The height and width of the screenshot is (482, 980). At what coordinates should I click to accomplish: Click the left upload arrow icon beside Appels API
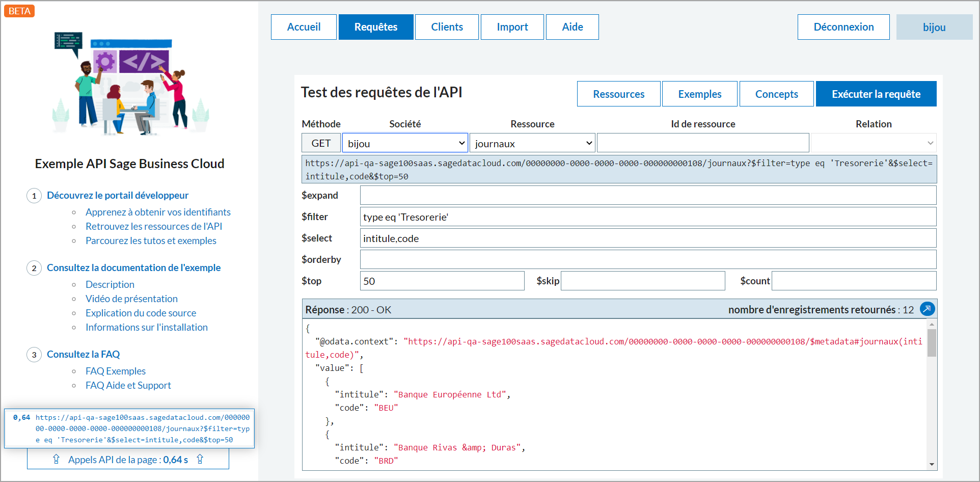tap(56, 459)
